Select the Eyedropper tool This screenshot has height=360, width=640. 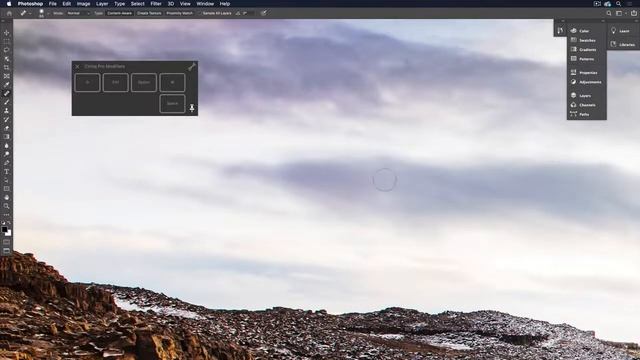click(x=7, y=84)
